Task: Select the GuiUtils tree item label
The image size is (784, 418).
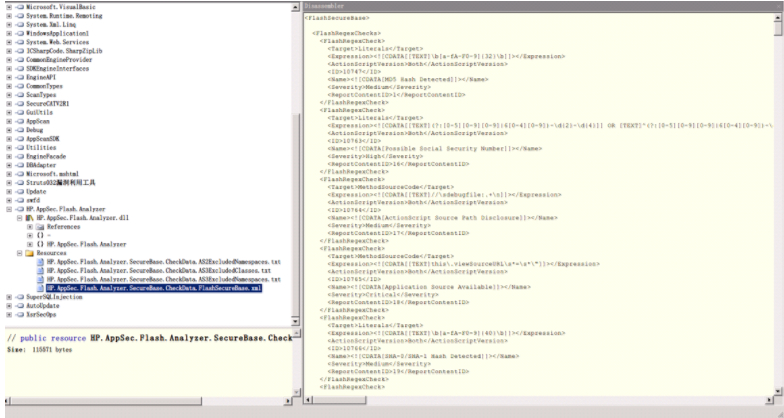Action: (40, 112)
